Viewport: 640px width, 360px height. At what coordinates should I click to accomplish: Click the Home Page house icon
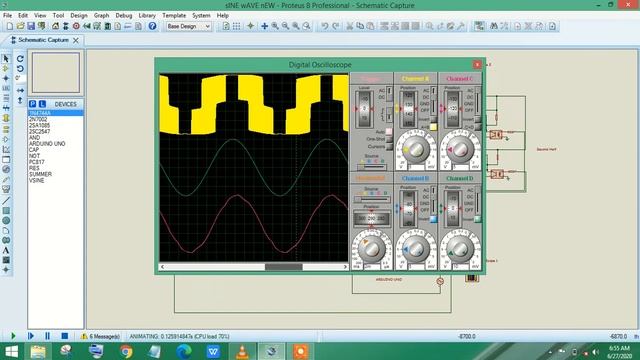55,26
